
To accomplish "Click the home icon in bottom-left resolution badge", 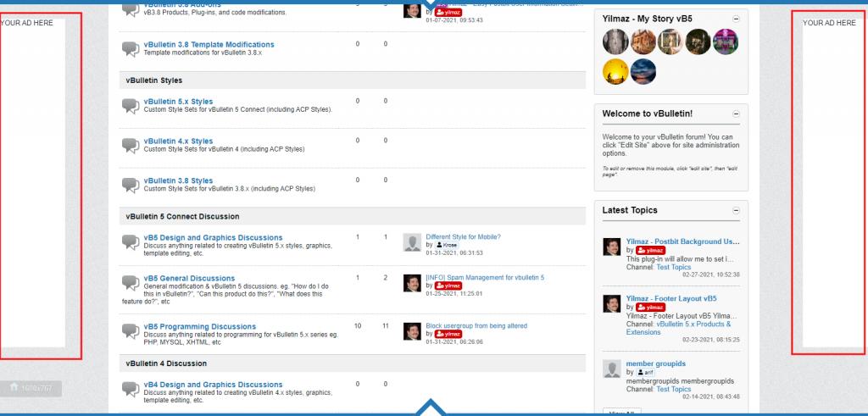I will [14, 387].
